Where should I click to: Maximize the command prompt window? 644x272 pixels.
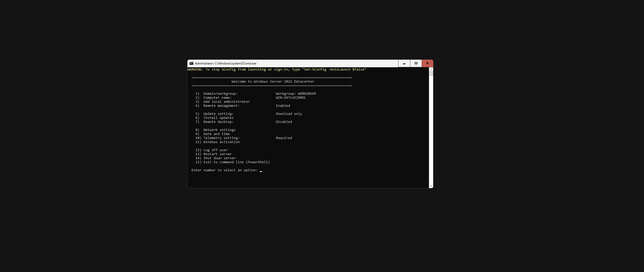pos(416,63)
